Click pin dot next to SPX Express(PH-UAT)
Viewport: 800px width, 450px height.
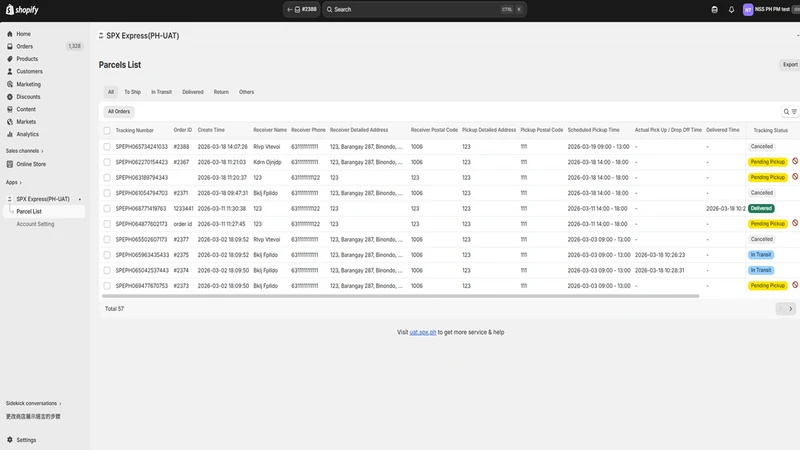[x=80, y=199]
